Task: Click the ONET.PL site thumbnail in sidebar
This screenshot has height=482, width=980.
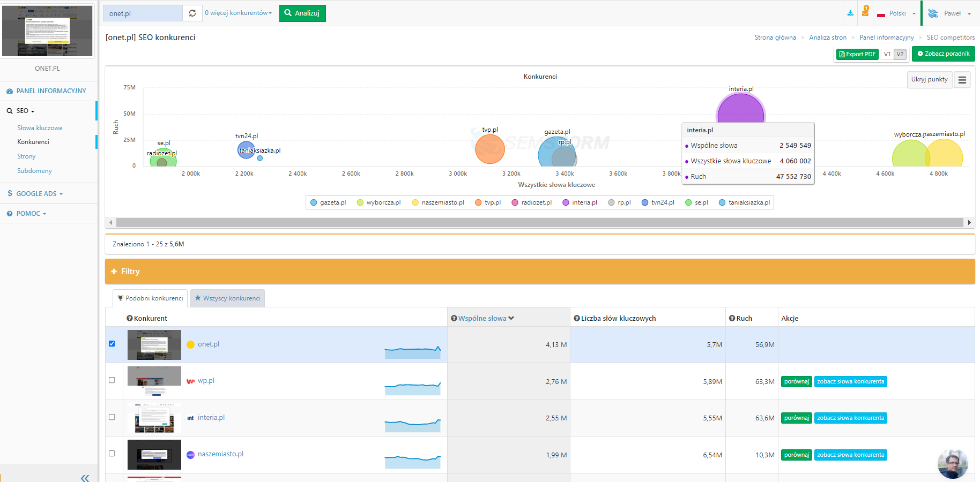Action: pos(48,31)
